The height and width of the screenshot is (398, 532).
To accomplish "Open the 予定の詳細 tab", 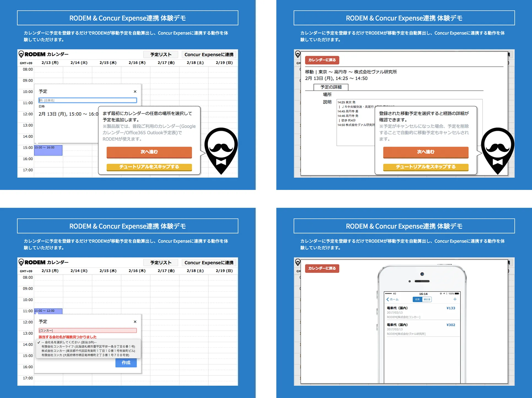I will (x=331, y=87).
